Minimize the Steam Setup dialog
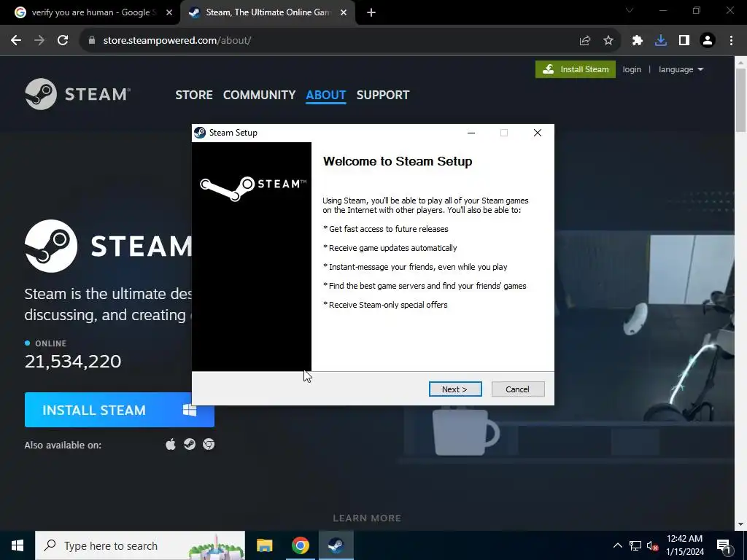This screenshot has width=747, height=560. 471,133
